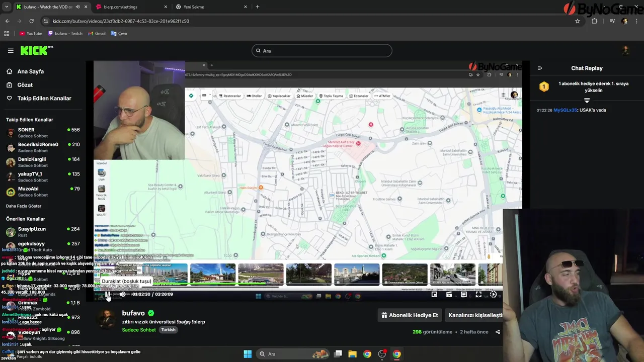Click Kanalınızı kişiselleştir button
This screenshot has width=644, height=362.
(475, 315)
